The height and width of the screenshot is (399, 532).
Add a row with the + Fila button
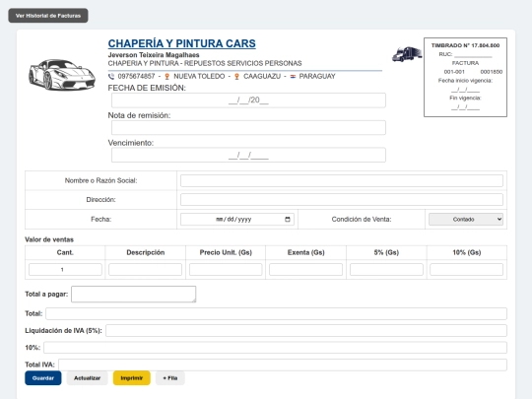click(170, 378)
